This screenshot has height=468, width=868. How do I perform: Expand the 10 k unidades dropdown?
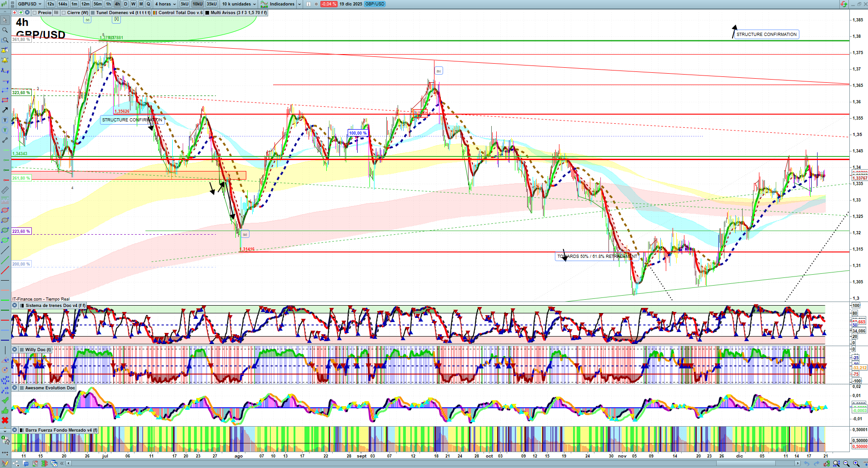(239, 4)
